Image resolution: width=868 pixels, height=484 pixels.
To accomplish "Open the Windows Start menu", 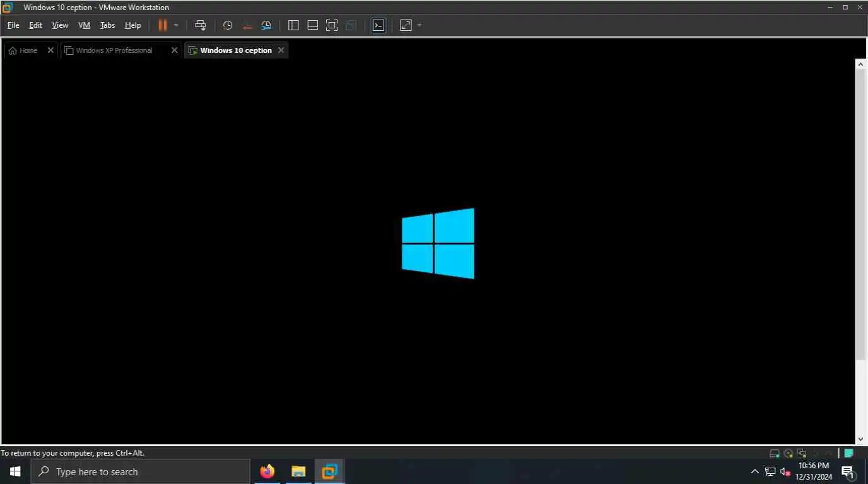I will pos(15,471).
